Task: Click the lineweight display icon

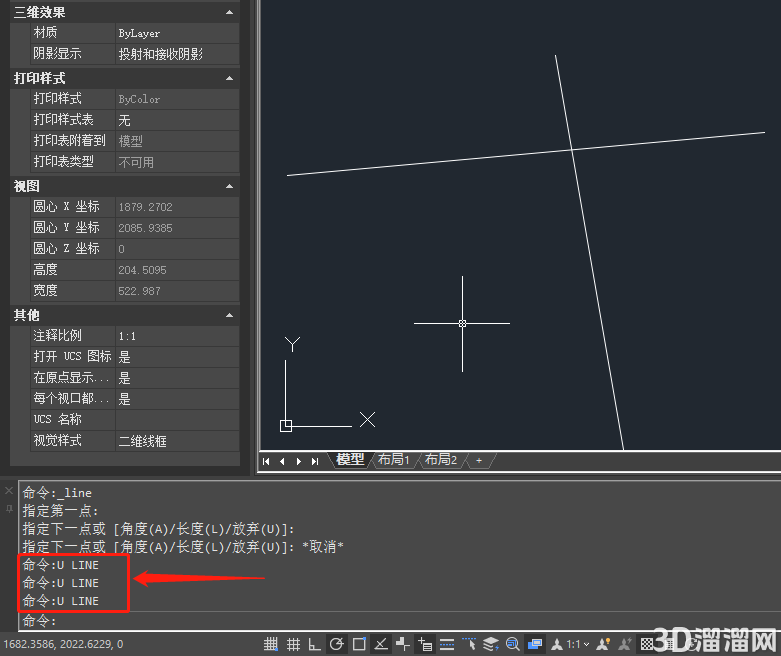Action: [447, 644]
